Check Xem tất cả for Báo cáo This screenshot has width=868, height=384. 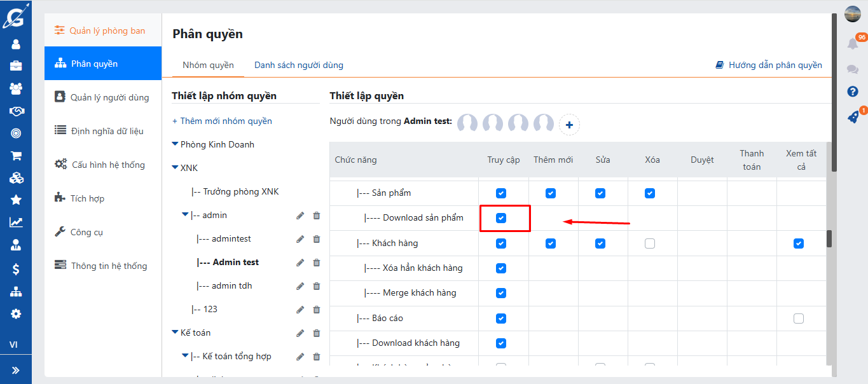tap(799, 319)
